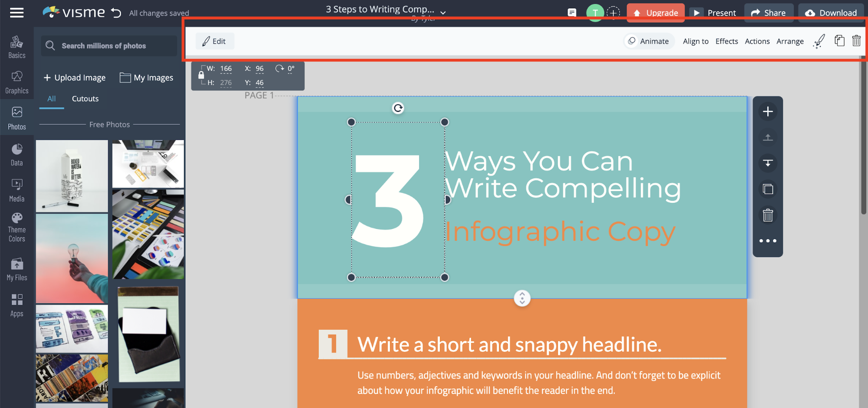Add a collaborator with dashed plus icon
This screenshot has height=408, width=868.
[613, 13]
